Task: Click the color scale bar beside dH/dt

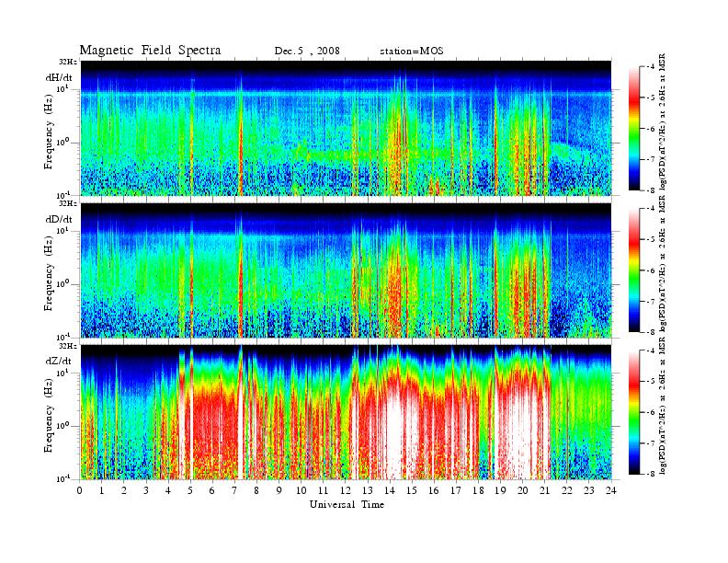Action: 633,129
